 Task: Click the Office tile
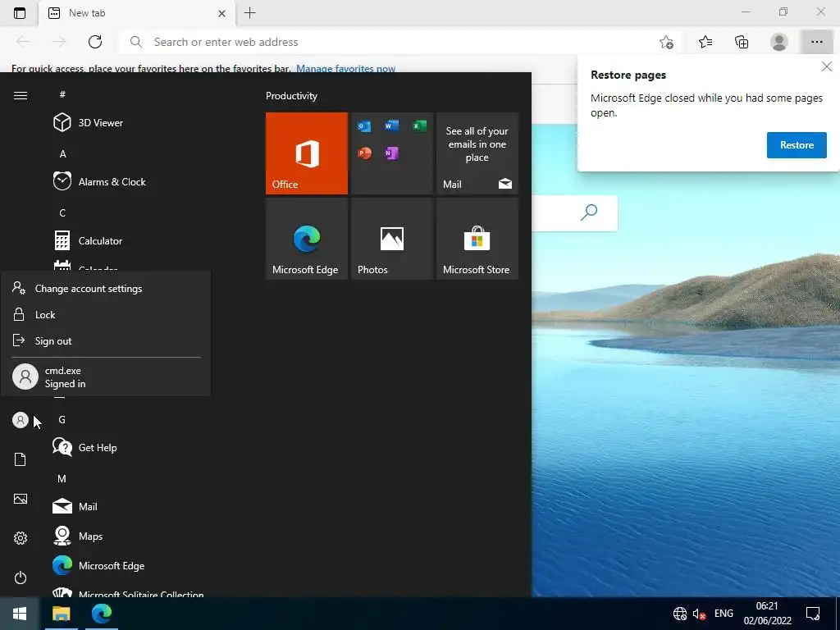pyautogui.click(x=307, y=153)
